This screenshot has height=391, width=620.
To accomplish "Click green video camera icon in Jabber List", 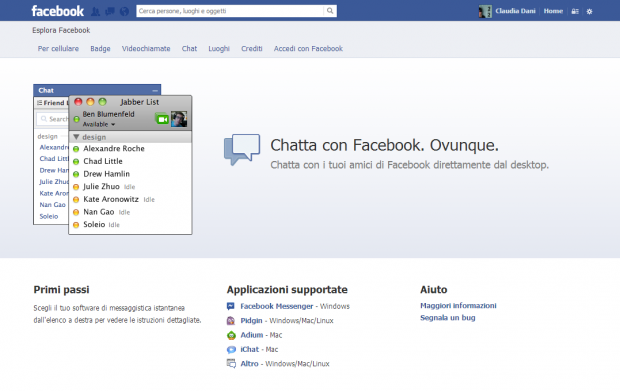I will tap(162, 119).
